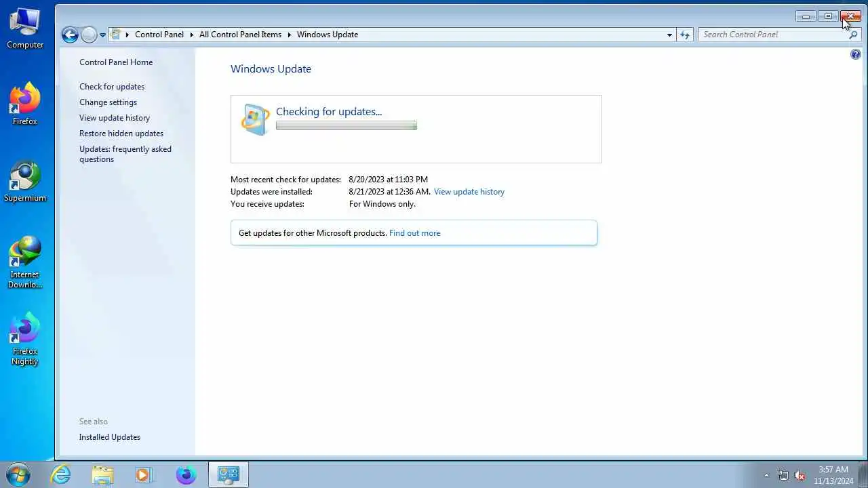Click the muted volume tray icon

pyautogui.click(x=800, y=475)
